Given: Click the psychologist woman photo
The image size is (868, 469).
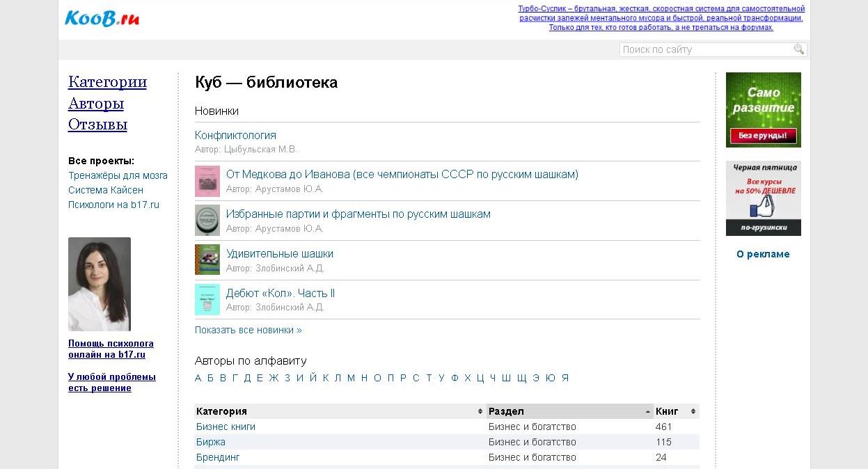Looking at the screenshot, I should click(100, 284).
